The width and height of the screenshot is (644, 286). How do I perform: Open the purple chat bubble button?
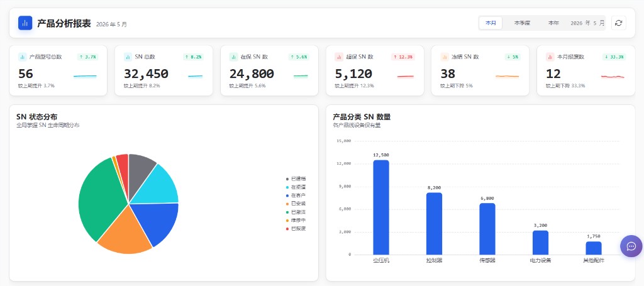pyautogui.click(x=631, y=246)
